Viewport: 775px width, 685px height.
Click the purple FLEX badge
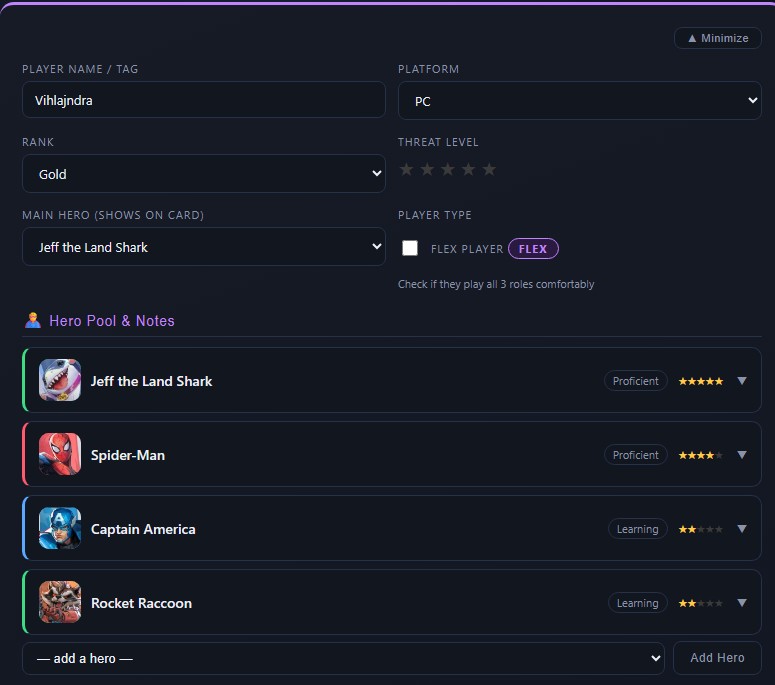click(533, 249)
